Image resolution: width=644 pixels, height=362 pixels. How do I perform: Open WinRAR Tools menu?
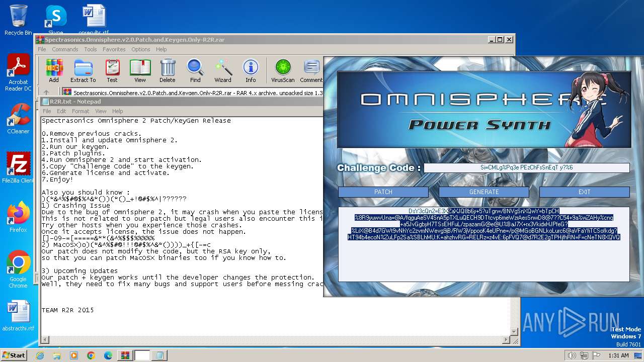click(x=91, y=49)
